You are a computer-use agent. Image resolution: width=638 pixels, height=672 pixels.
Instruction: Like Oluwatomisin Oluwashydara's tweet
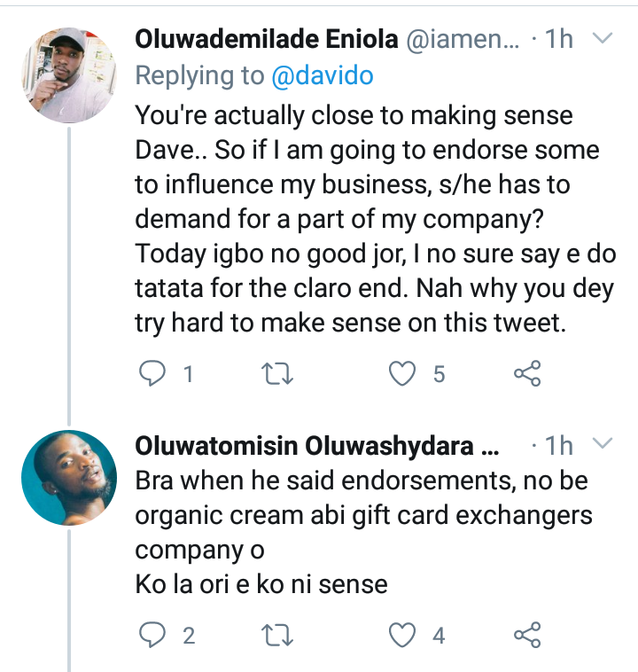pos(403,635)
